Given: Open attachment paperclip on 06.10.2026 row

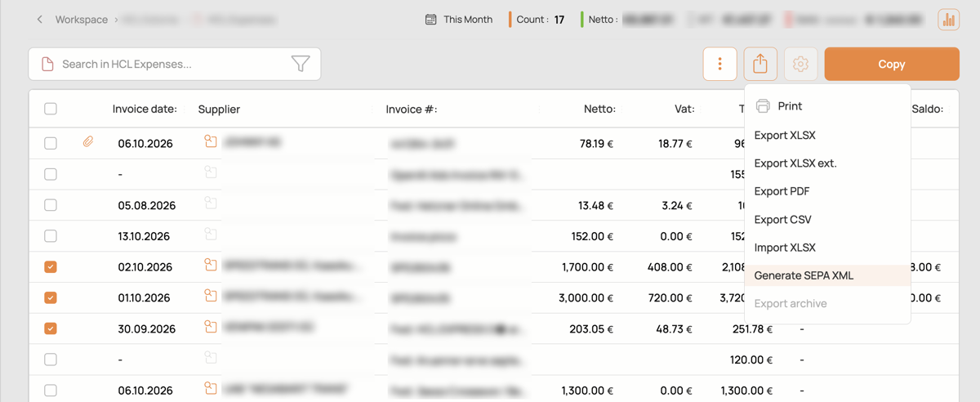Looking at the screenshot, I should pos(88,142).
